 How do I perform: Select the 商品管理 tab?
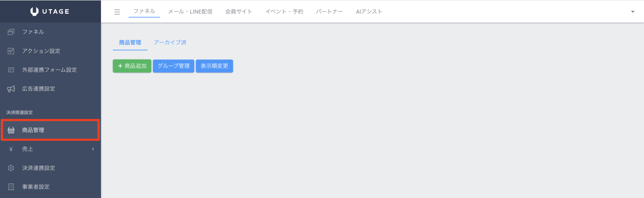coord(130,43)
